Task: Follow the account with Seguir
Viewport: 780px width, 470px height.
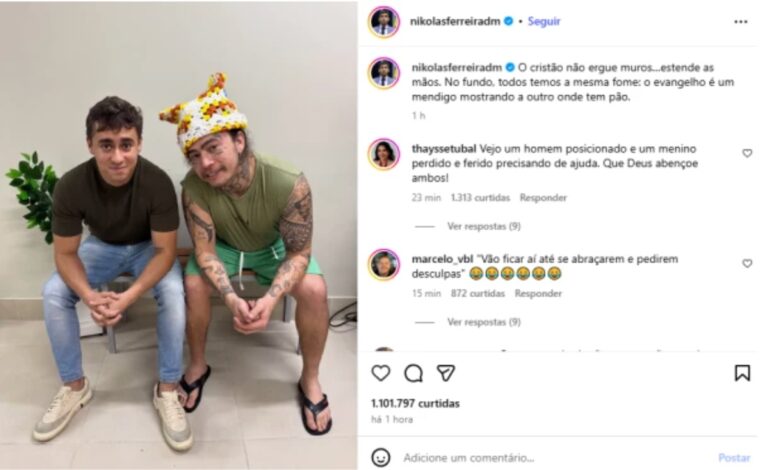Action: point(544,21)
